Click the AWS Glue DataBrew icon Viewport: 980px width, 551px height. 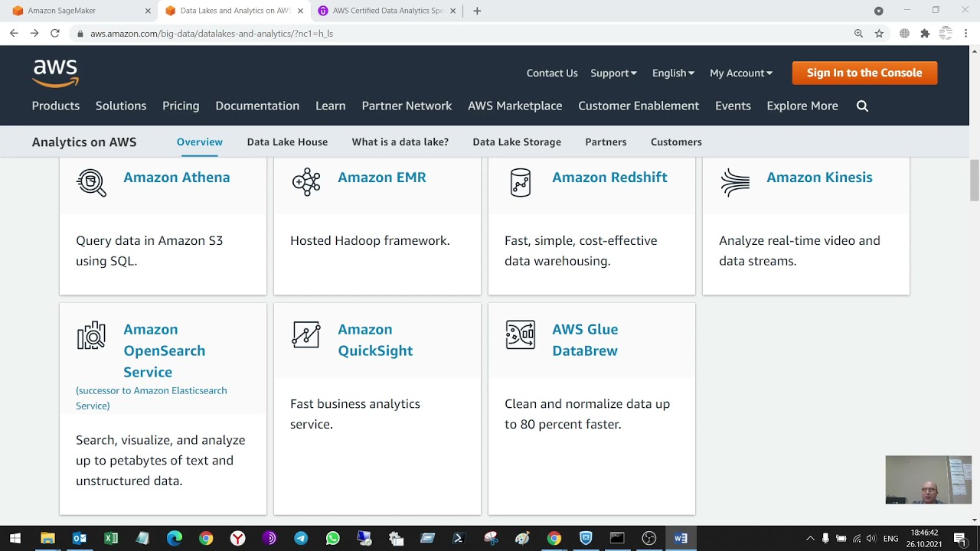pyautogui.click(x=521, y=334)
